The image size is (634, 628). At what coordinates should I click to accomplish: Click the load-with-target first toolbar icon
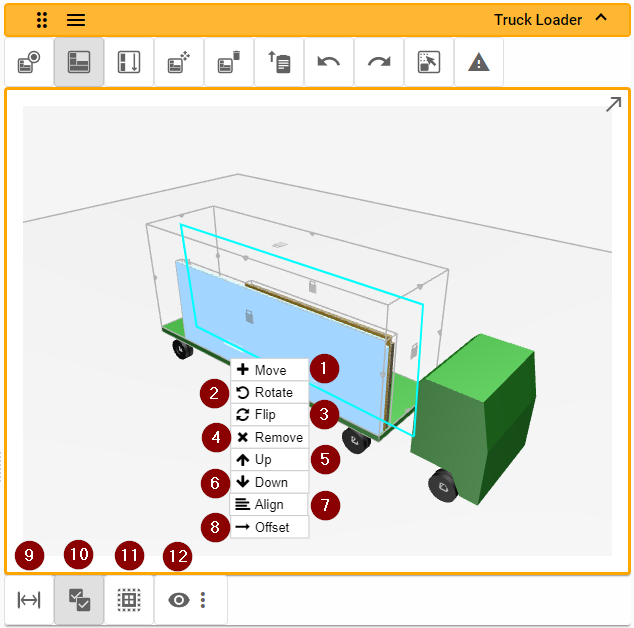(29, 62)
